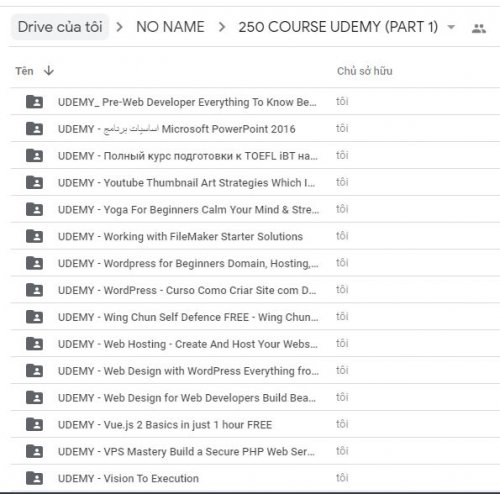500x494 pixels.
Task: Go to the NO NAME folder breadcrumb
Action: coord(170,27)
